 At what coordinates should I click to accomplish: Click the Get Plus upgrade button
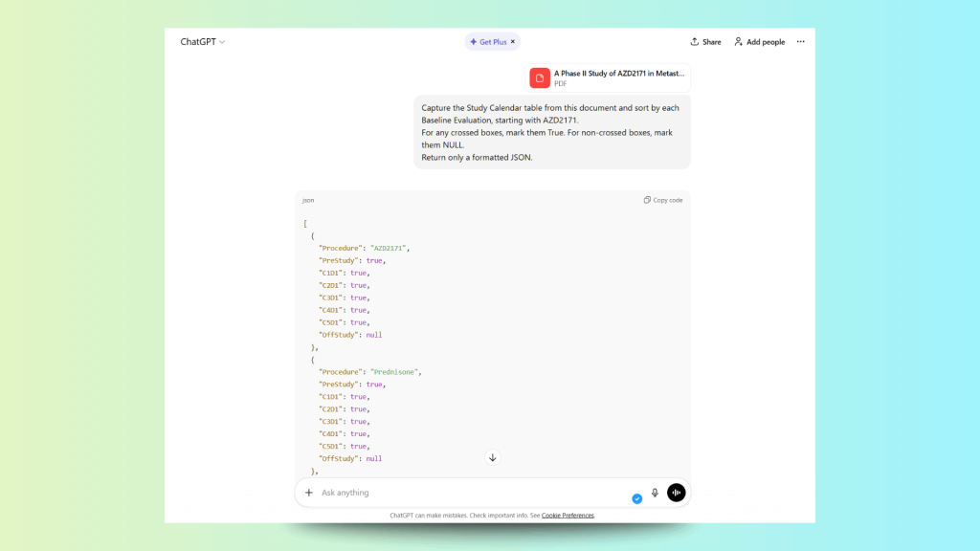click(x=488, y=42)
